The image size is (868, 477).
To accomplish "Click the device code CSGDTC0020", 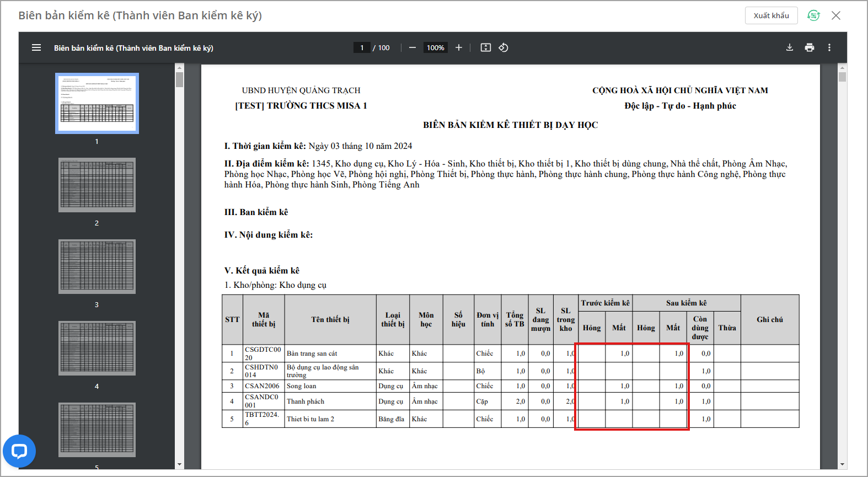I will pyautogui.click(x=263, y=353).
